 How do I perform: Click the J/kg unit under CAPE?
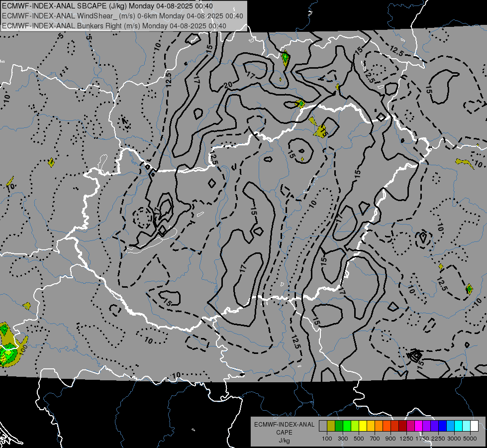point(285,441)
